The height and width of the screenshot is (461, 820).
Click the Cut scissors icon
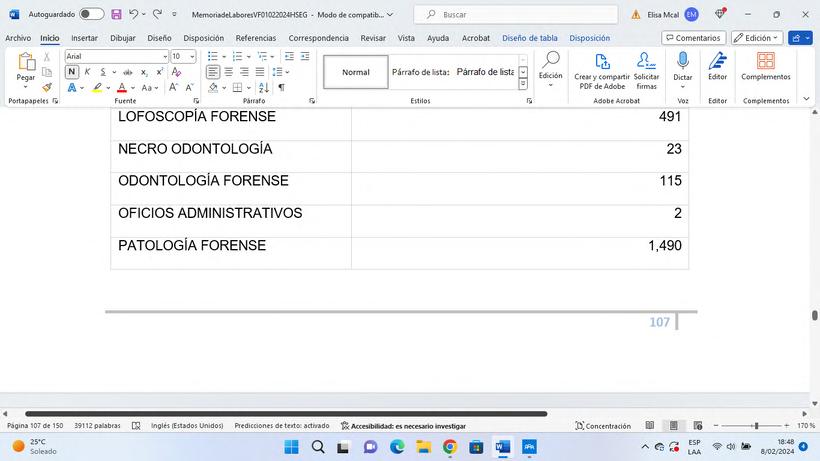tap(47, 56)
